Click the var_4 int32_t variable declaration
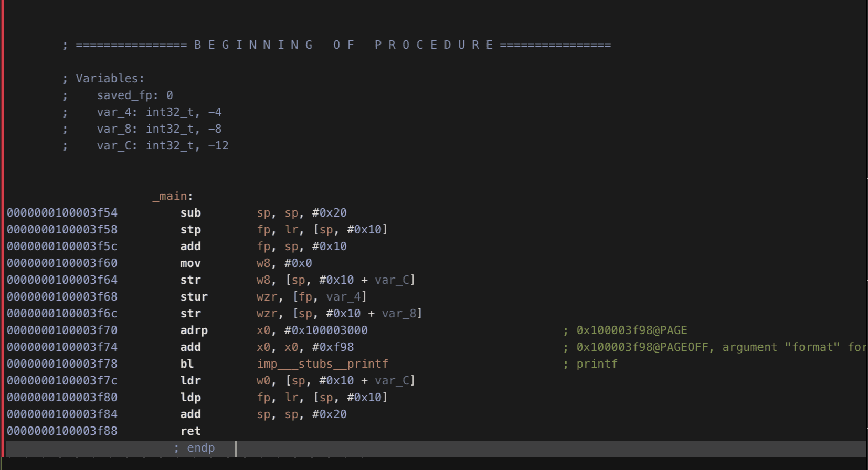Image resolution: width=868 pixels, height=470 pixels. pyautogui.click(x=159, y=112)
